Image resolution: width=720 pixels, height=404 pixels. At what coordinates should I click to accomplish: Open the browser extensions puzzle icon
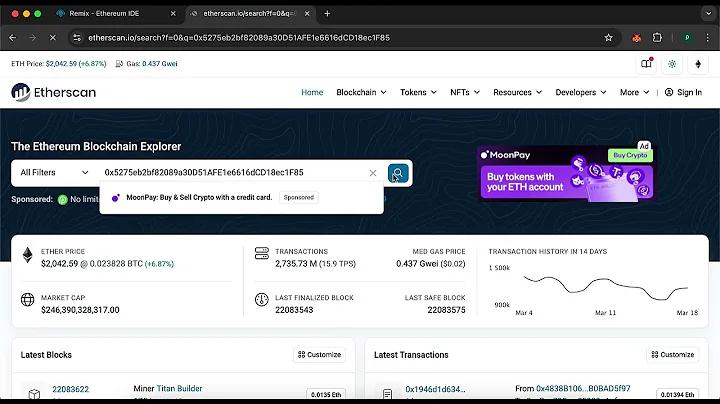[x=657, y=38]
